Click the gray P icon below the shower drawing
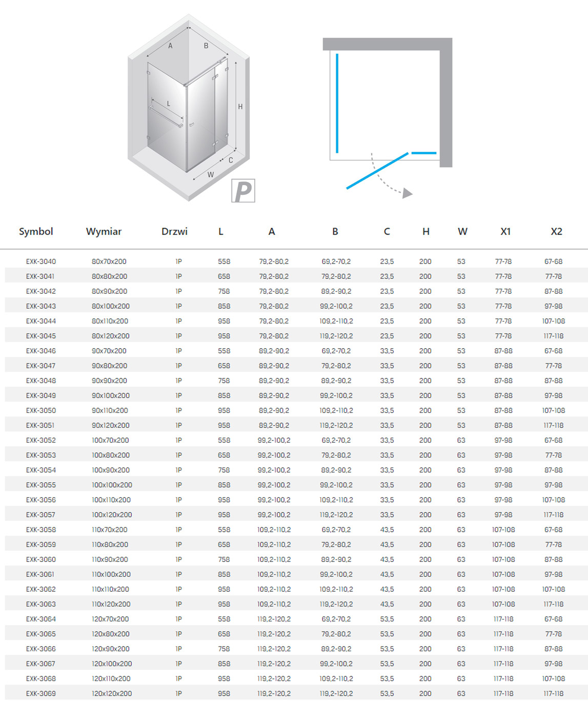The height and width of the screenshot is (704, 588). pos(242,191)
